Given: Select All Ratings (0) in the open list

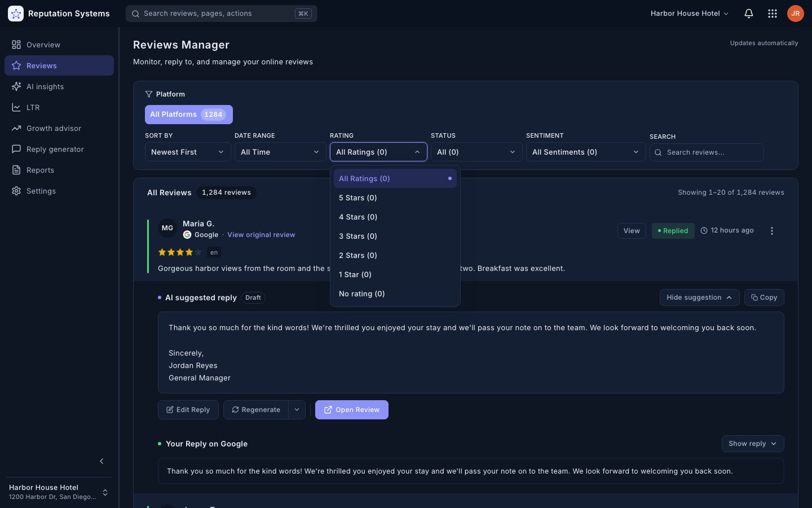Looking at the screenshot, I should click(x=395, y=178).
